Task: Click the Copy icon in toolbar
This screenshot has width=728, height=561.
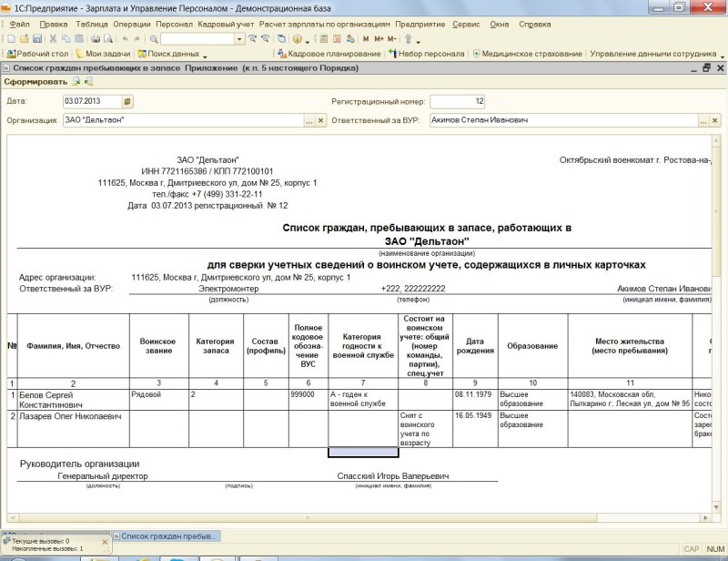Action: point(66,39)
